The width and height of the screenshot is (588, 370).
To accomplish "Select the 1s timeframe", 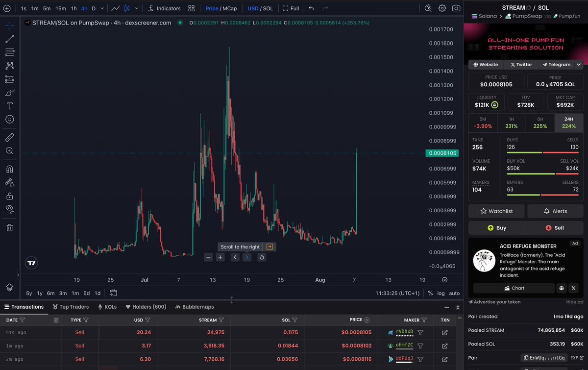I will 24,8.
